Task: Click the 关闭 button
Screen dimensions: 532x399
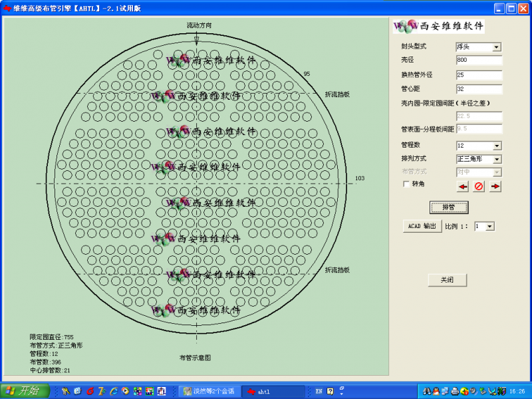Action: coord(447,280)
